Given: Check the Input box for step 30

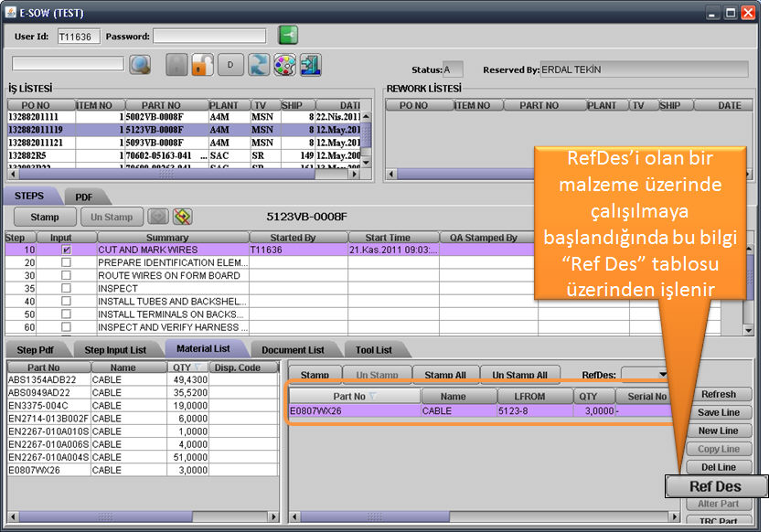Looking at the screenshot, I should tap(66, 275).
